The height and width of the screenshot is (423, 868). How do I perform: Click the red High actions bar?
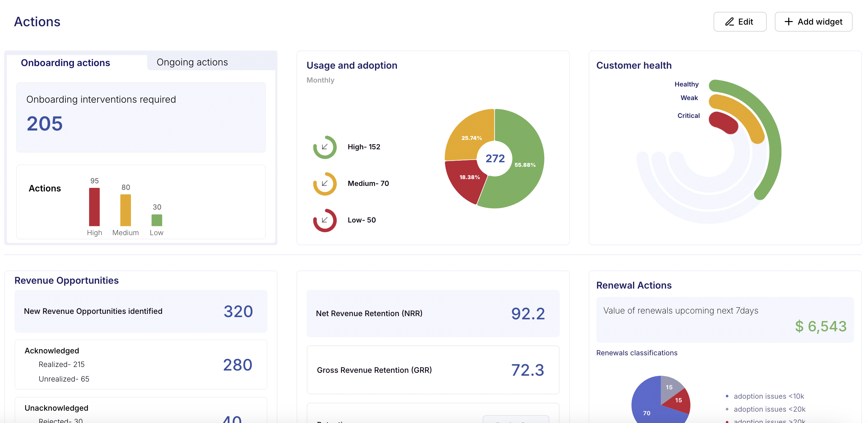[94, 207]
